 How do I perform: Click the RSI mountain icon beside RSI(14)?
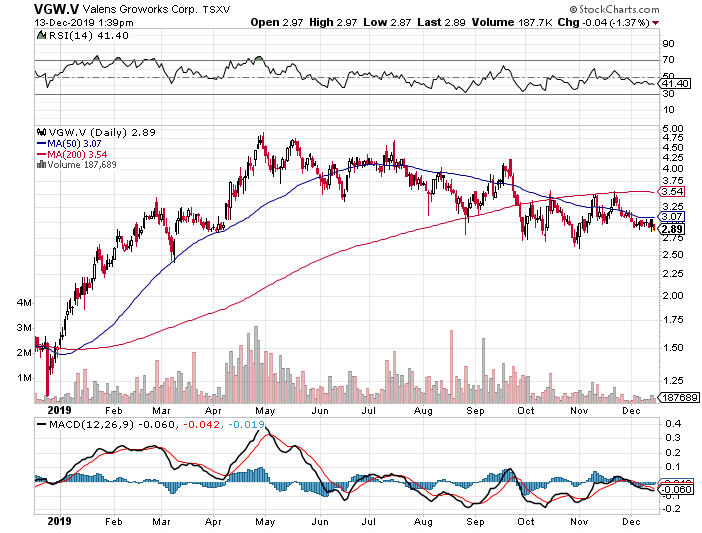pyautogui.click(x=41, y=35)
